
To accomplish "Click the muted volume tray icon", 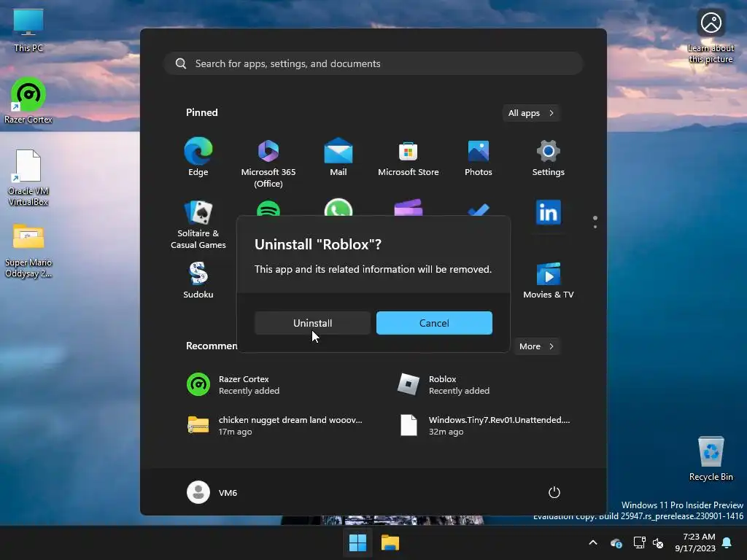I will point(658,542).
